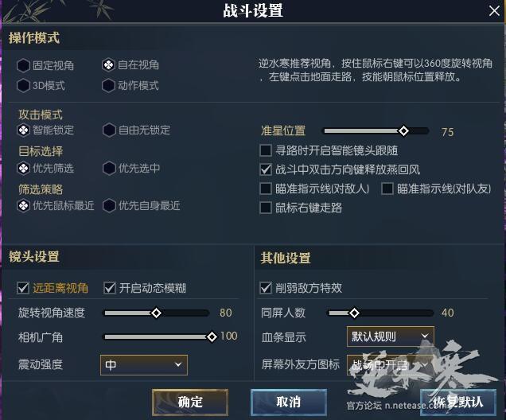Screen dimensions: 506x420
Task: Enable 瞄准指示线(对敌人) checkbox
Action: (267, 189)
